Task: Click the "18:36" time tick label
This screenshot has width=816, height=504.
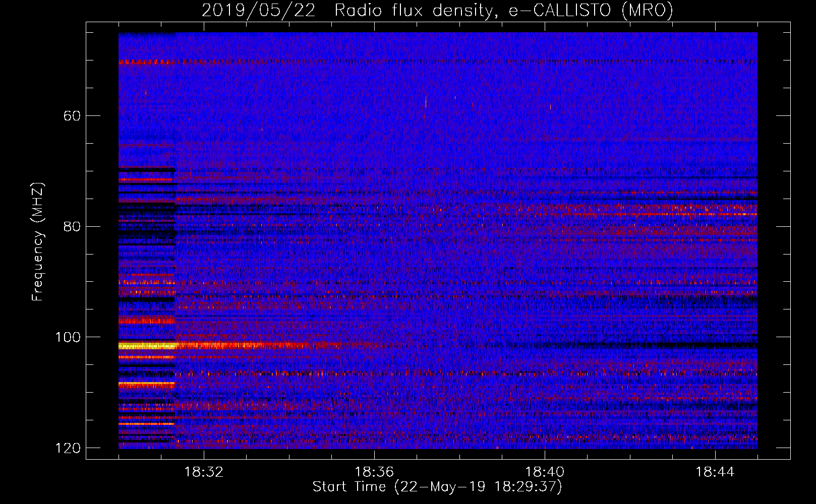Action: (x=374, y=472)
